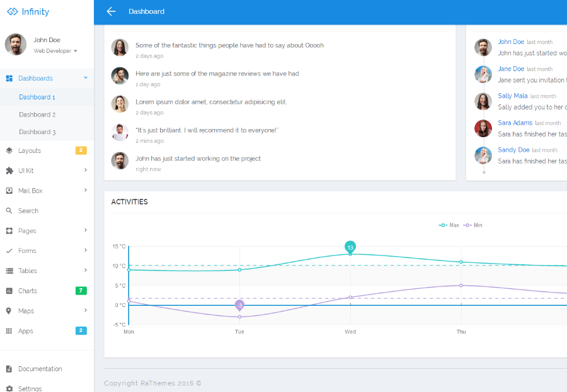
Task: Click the Charts bar icon
Action: click(9, 291)
